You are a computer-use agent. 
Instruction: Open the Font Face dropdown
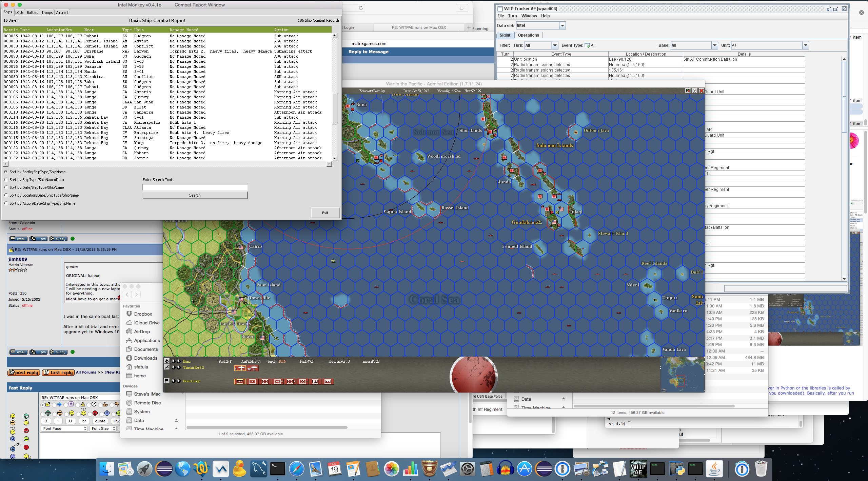click(x=64, y=428)
